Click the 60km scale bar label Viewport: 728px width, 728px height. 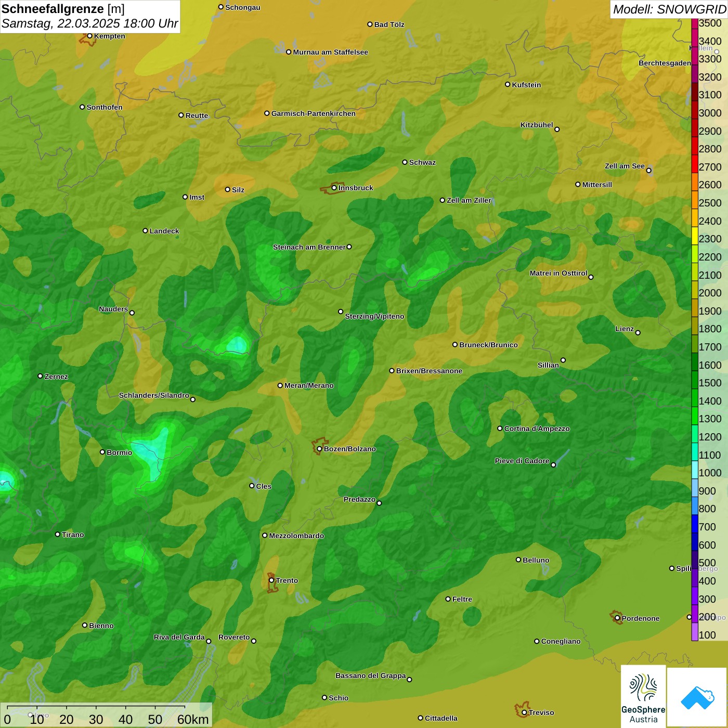[193, 719]
